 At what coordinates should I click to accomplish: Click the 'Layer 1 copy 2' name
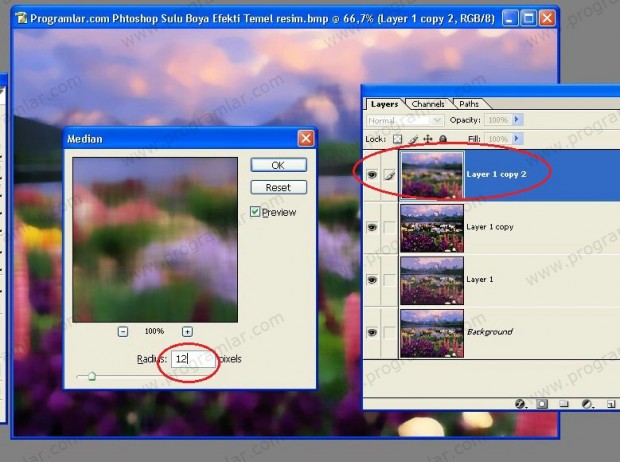496,174
